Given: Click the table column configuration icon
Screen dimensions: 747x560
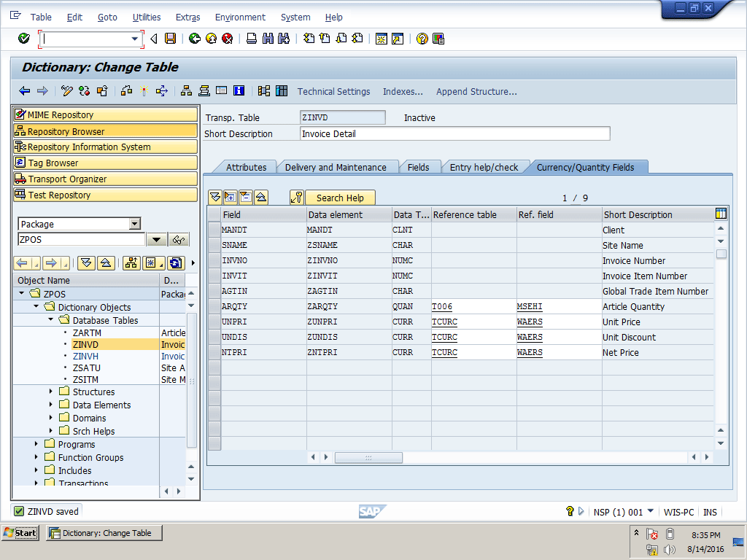Looking at the screenshot, I should coord(721,214).
